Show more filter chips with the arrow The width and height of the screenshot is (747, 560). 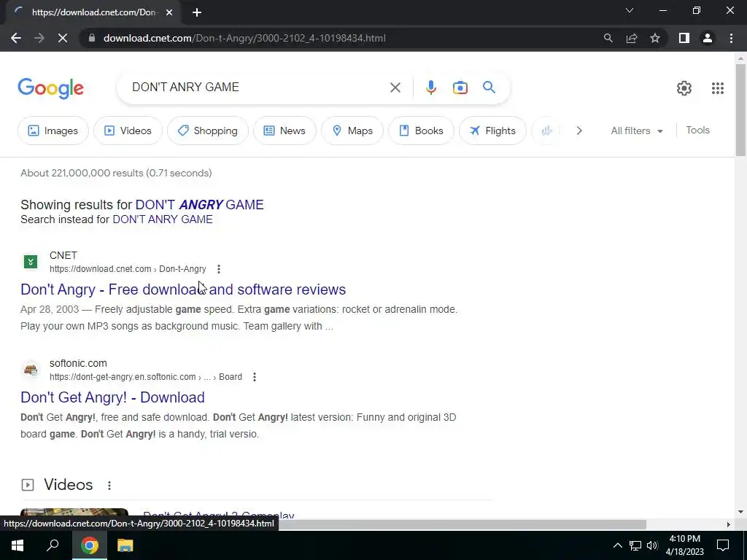(x=578, y=131)
